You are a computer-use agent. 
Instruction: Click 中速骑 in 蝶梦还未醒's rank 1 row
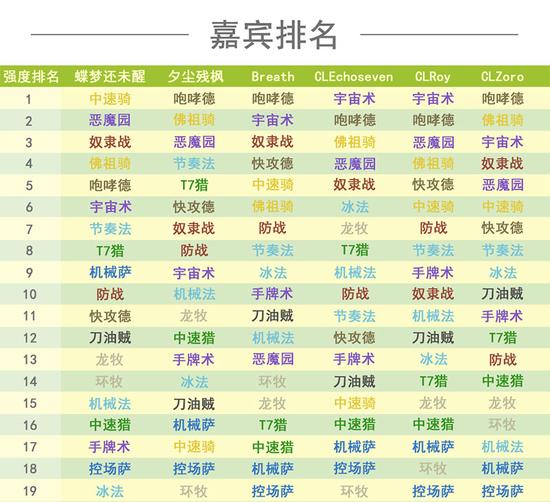110,99
